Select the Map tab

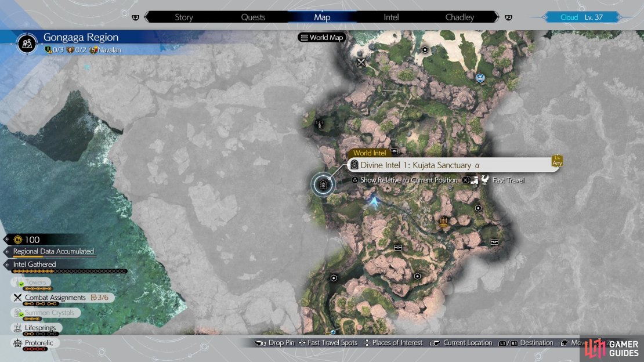click(x=322, y=17)
